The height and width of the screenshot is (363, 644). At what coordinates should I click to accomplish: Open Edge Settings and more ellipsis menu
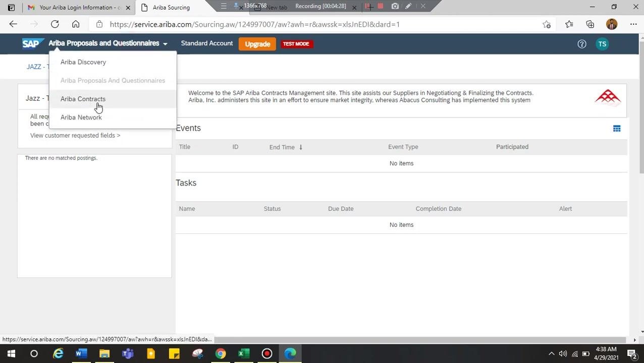(633, 24)
